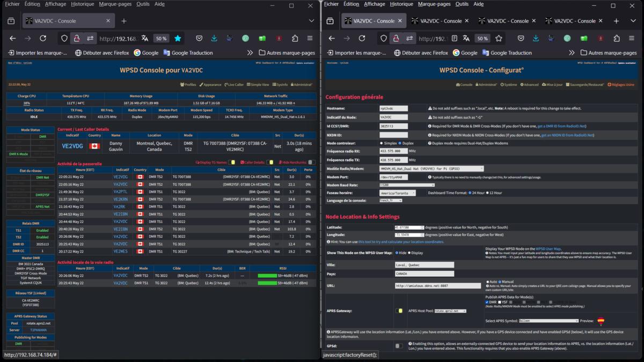Viewport: 644px width, 362px height.
Task: Toggle the Display TG Names switch
Action: coord(232,162)
